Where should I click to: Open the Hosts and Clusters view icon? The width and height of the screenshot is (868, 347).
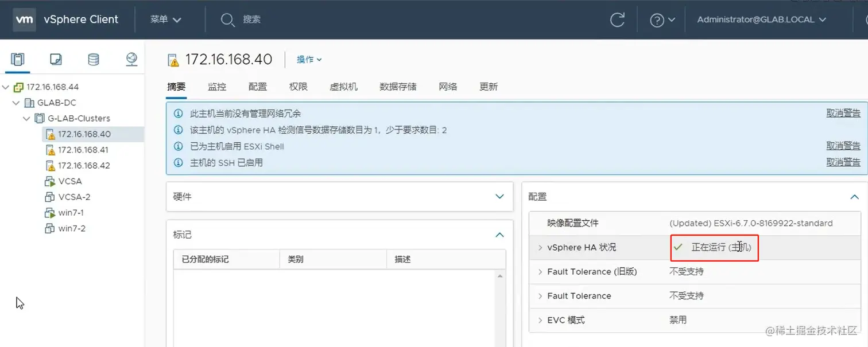[18, 59]
